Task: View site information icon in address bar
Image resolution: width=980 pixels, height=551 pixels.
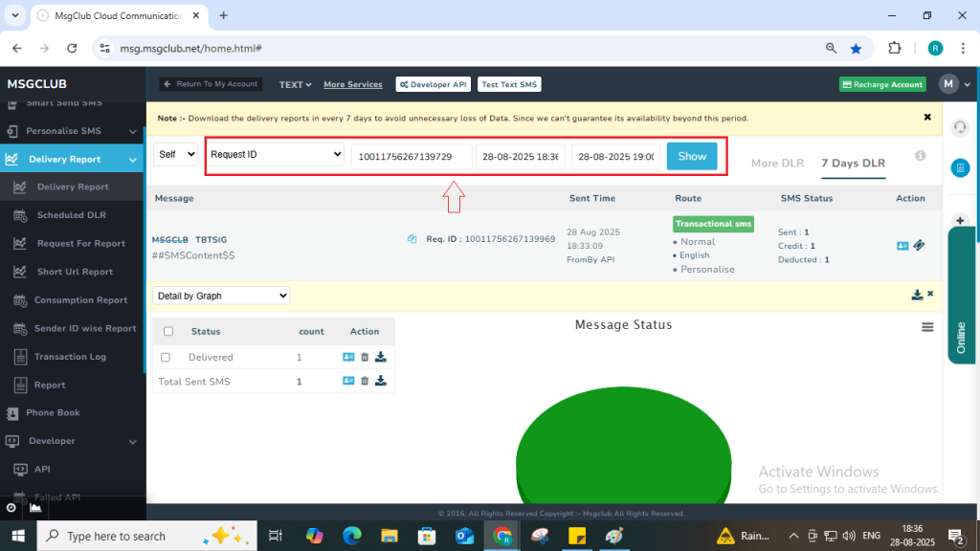Action: [x=105, y=48]
